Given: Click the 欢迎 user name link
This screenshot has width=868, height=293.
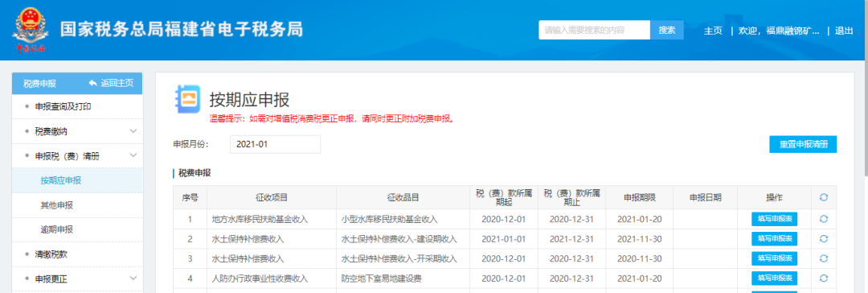Looking at the screenshot, I should click(779, 31).
